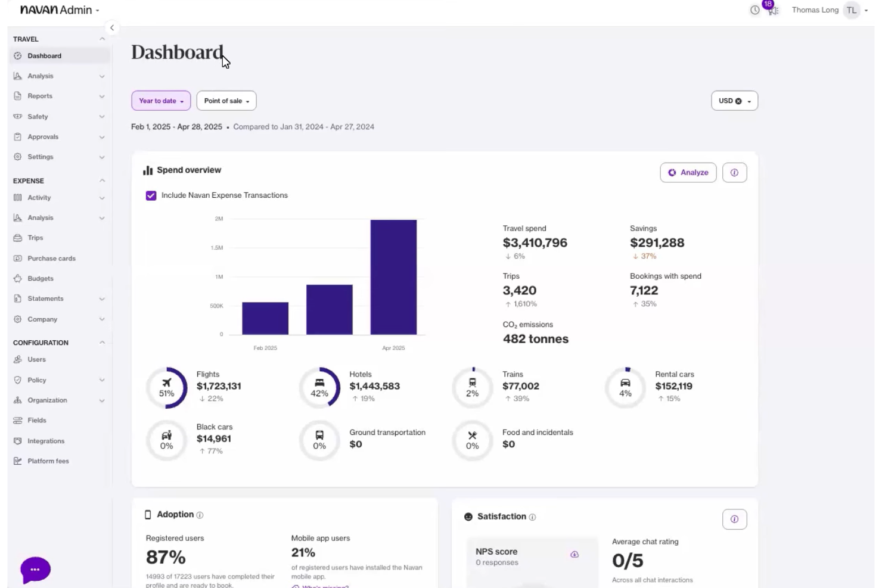Image resolution: width=882 pixels, height=588 pixels.
Task: Uncheck Include Navan Expense Transactions
Action: 151,195
